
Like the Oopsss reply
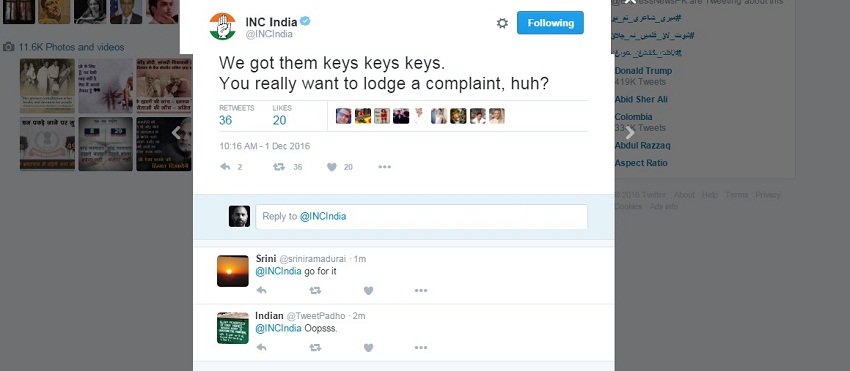tap(369, 348)
